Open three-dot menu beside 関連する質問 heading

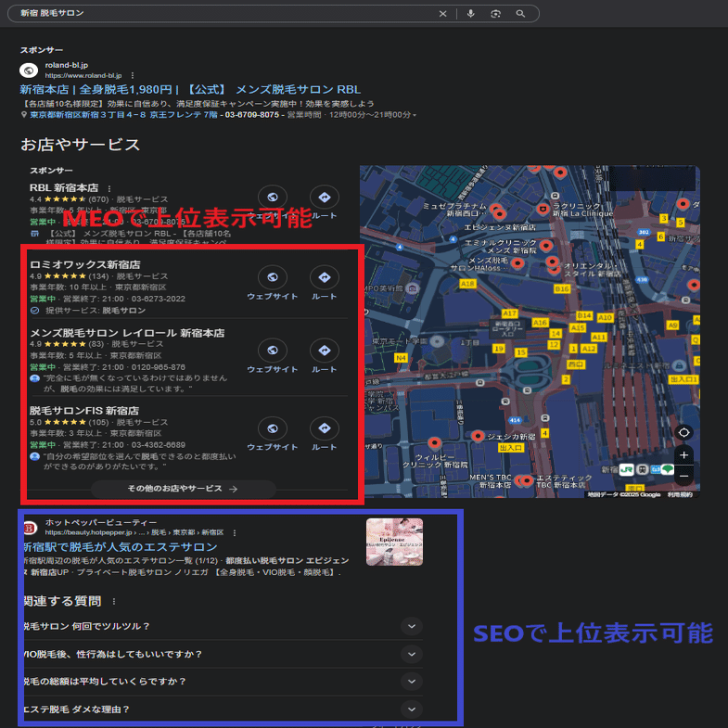(114, 602)
